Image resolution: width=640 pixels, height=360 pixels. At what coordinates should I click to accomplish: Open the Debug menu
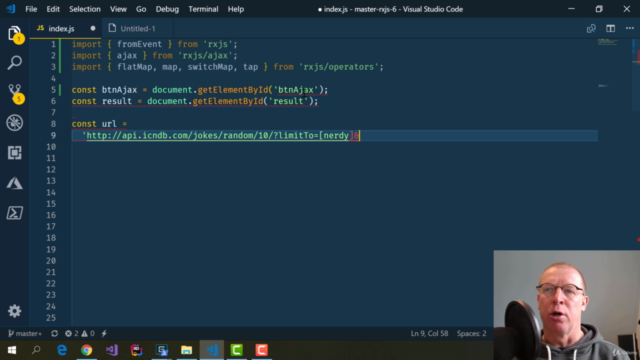pos(167,9)
